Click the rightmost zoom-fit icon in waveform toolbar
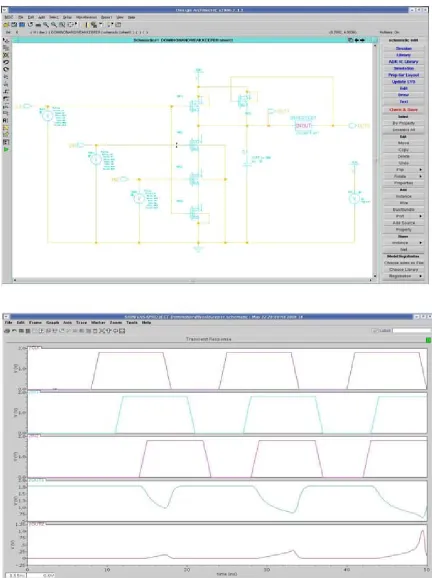 [122, 331]
